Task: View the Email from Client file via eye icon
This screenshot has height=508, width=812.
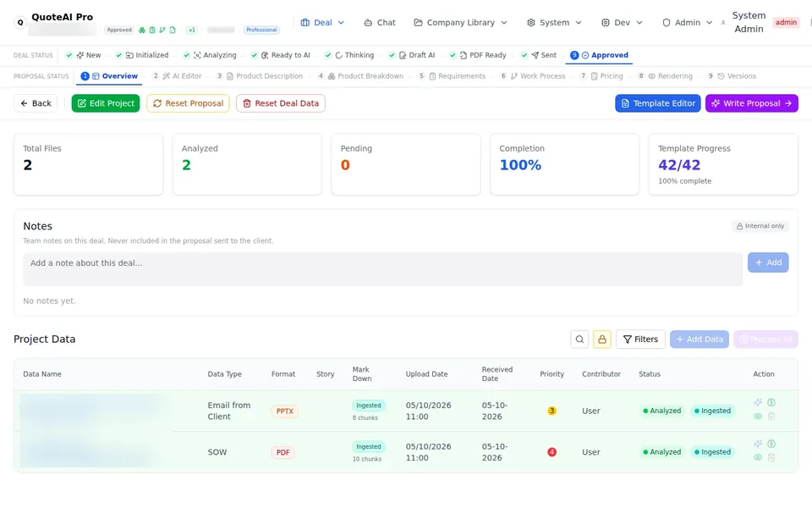Action: click(x=758, y=416)
